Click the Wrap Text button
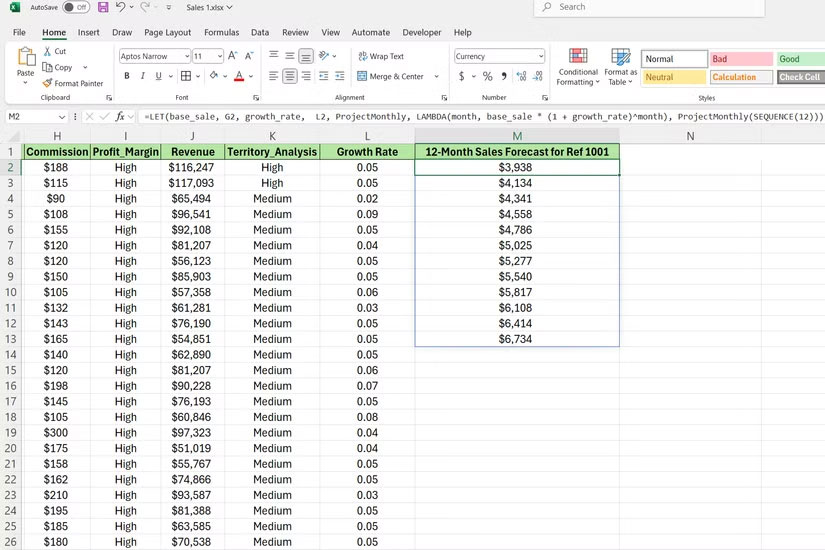The image size is (825, 550). pyautogui.click(x=380, y=56)
